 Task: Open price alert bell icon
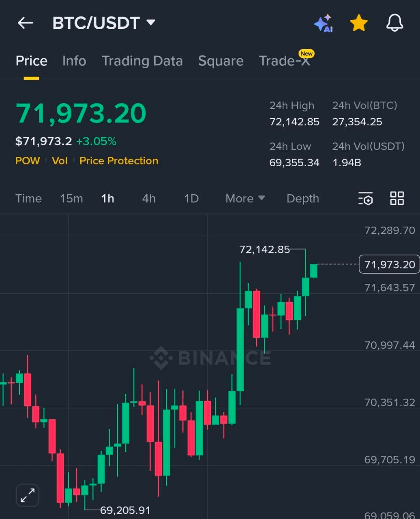(394, 23)
